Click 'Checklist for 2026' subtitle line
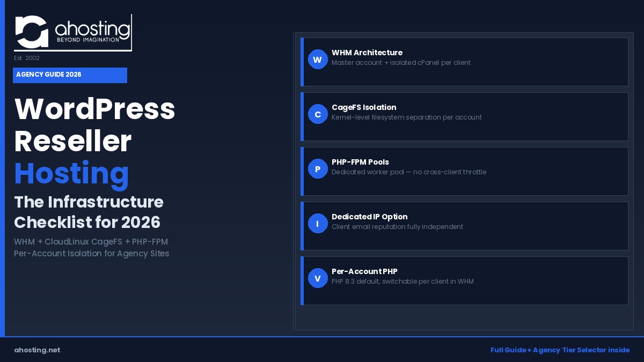This screenshot has width=644, height=362. [x=87, y=222]
